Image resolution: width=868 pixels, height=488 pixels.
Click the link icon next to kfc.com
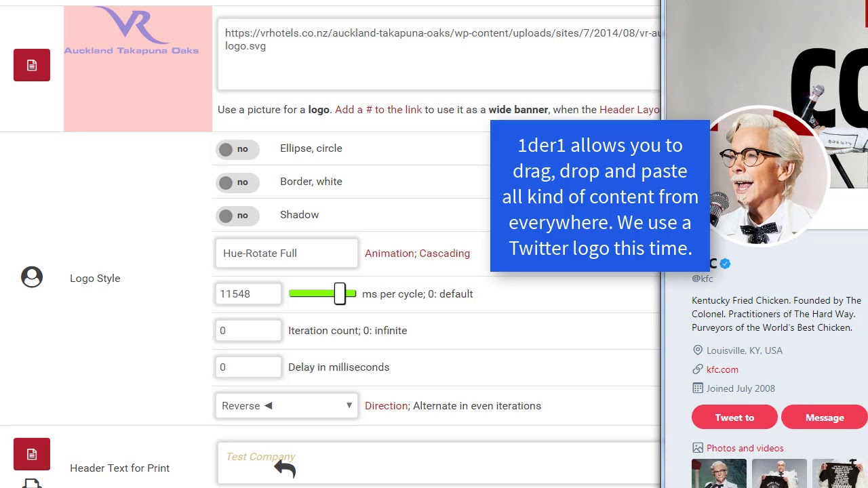(698, 369)
